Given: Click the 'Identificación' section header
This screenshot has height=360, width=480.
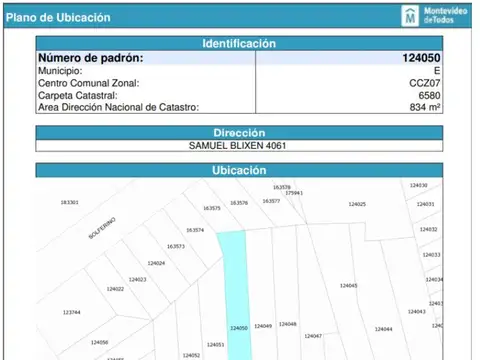Looking at the screenshot, I should coord(239,44).
